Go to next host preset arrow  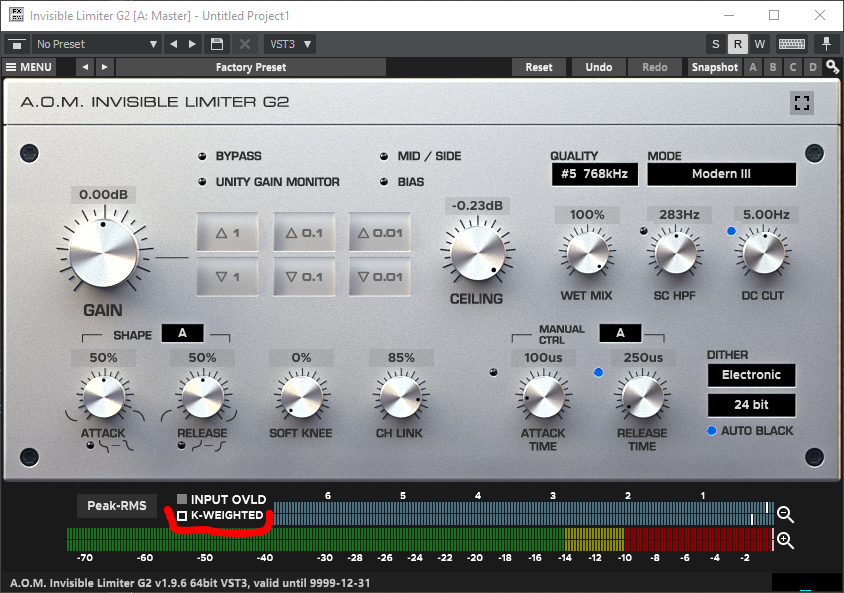click(x=192, y=44)
